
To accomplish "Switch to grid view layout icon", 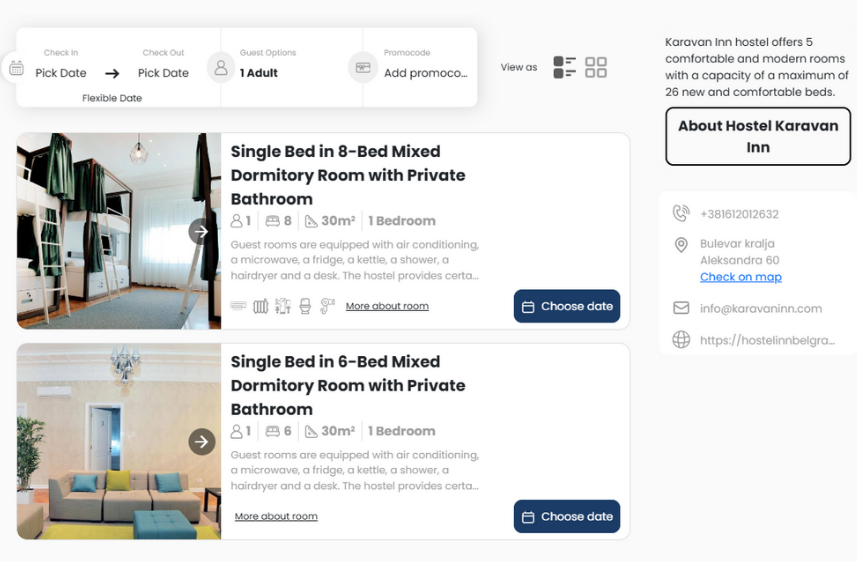I will (x=596, y=67).
